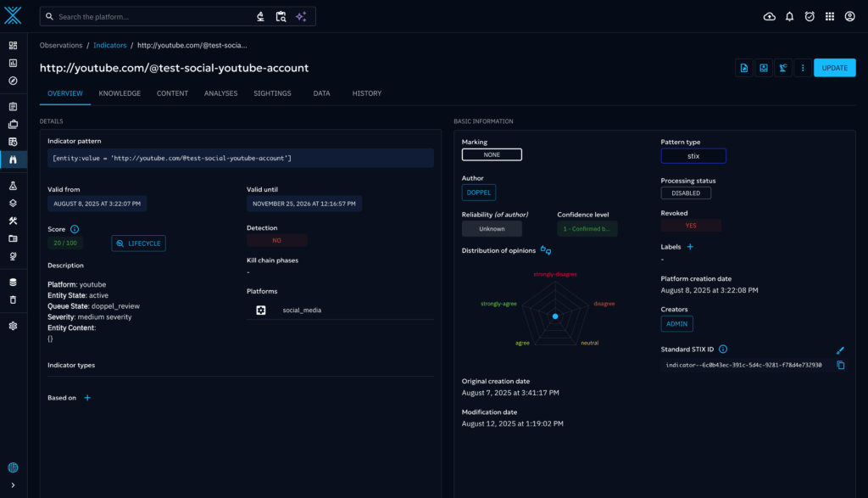The width and height of the screenshot is (868, 498).
Task: Click the cloud upload import icon
Action: tap(770, 16)
